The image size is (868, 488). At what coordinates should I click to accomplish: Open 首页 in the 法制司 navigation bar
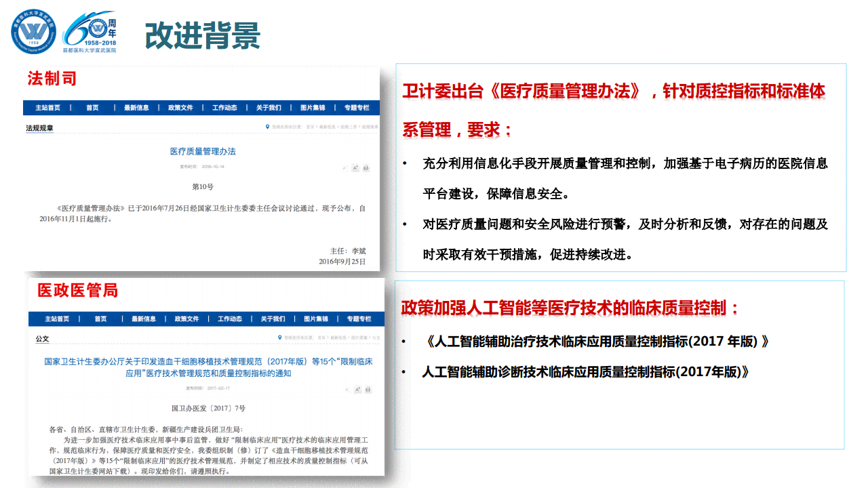92,108
